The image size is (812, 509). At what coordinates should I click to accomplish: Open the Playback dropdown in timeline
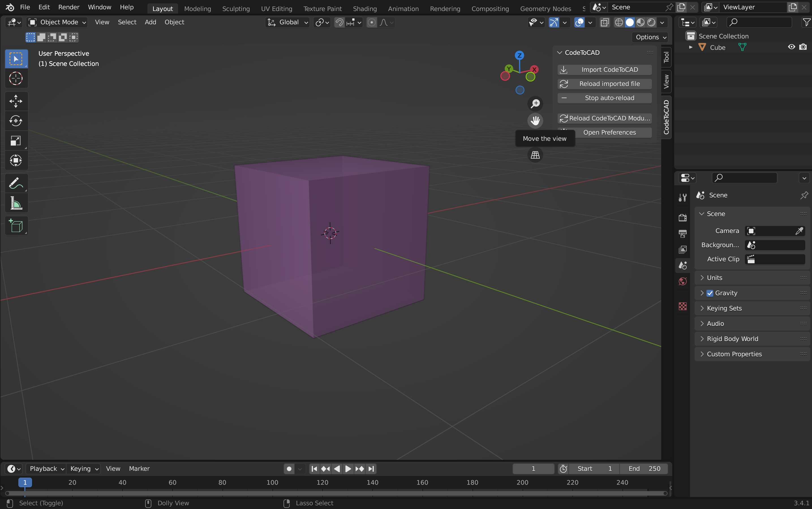tap(46, 469)
